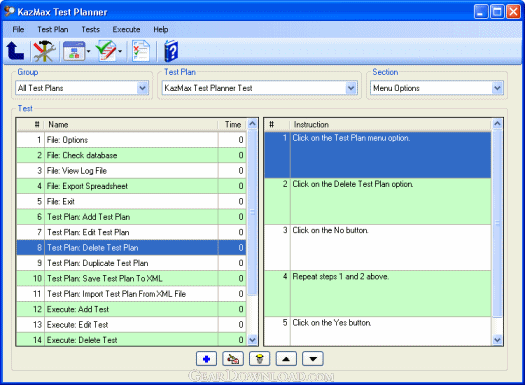Select instruction 'Click on the Test Plan menu option.'
The height and width of the screenshot is (385, 525).
pyautogui.click(x=378, y=155)
